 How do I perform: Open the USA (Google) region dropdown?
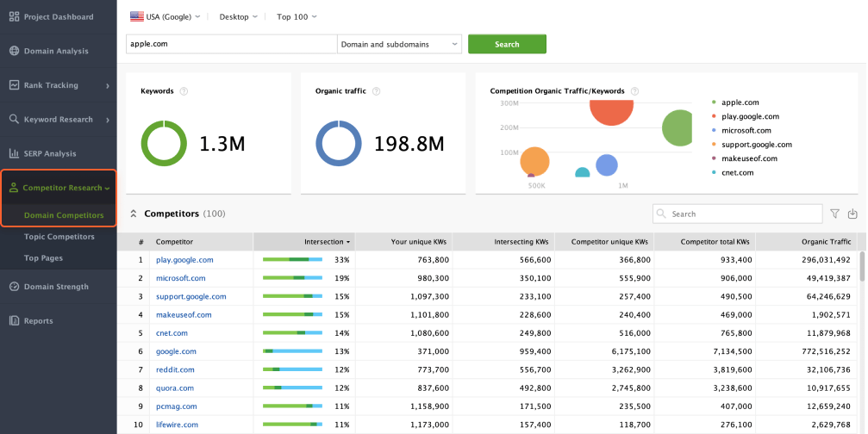(x=165, y=16)
